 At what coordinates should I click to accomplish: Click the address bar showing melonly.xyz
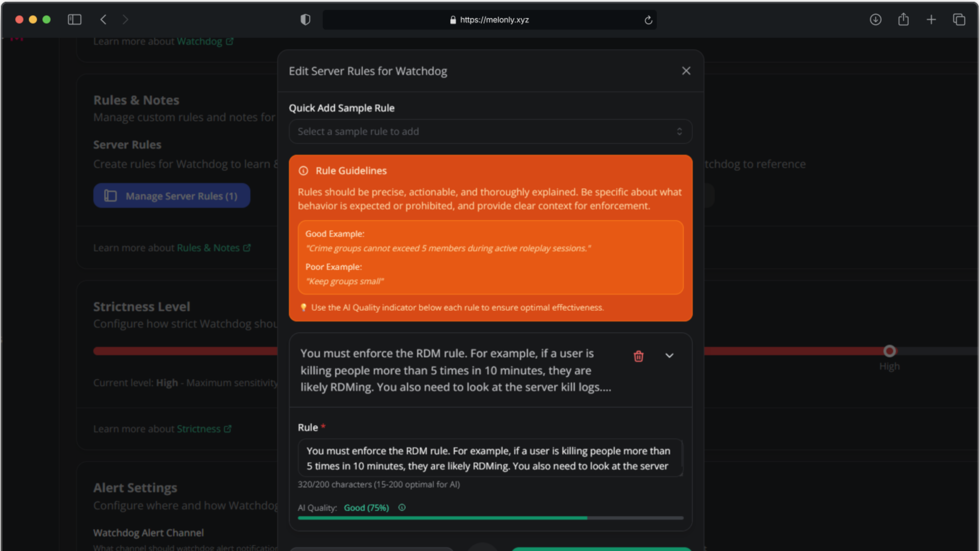coord(490,20)
